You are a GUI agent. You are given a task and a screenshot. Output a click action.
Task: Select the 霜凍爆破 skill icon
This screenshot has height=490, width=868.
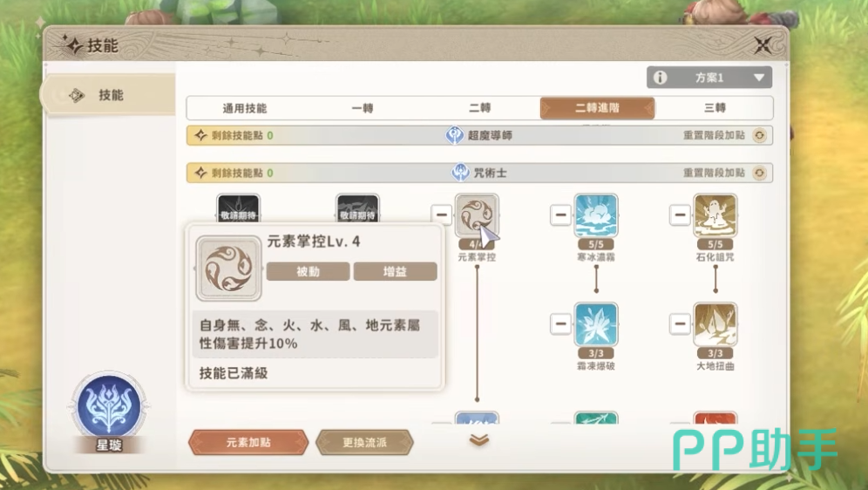[x=595, y=324]
